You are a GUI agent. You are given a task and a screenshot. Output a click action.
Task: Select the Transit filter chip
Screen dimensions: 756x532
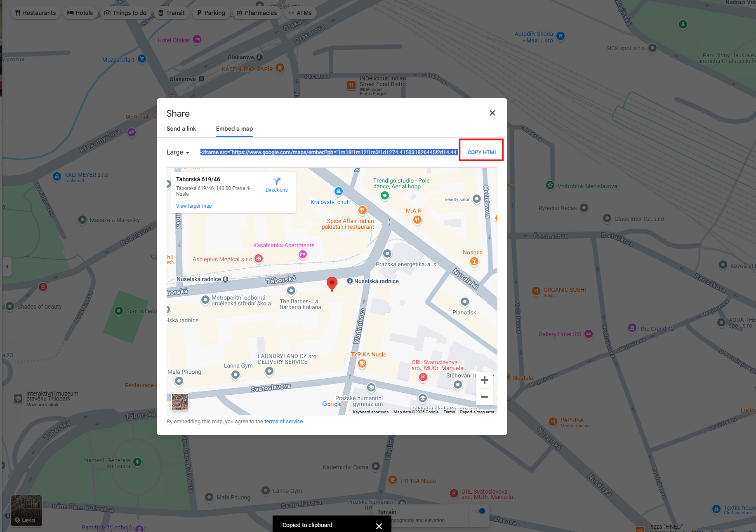[x=172, y=13]
